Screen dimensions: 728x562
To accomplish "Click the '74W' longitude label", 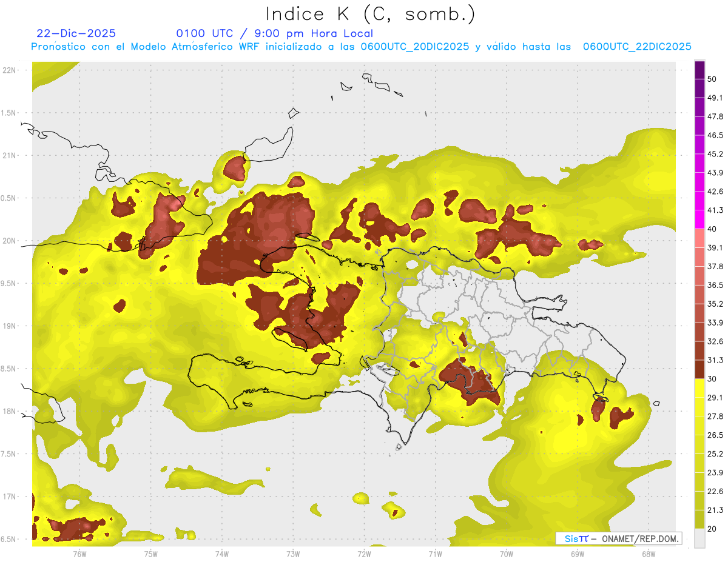I will pyautogui.click(x=222, y=554).
